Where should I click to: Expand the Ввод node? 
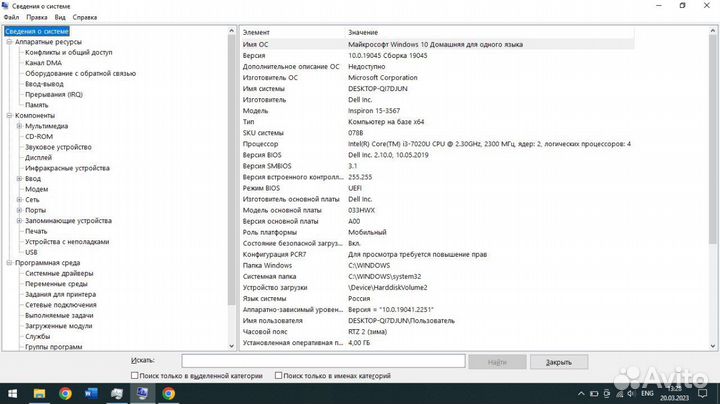click(19, 179)
